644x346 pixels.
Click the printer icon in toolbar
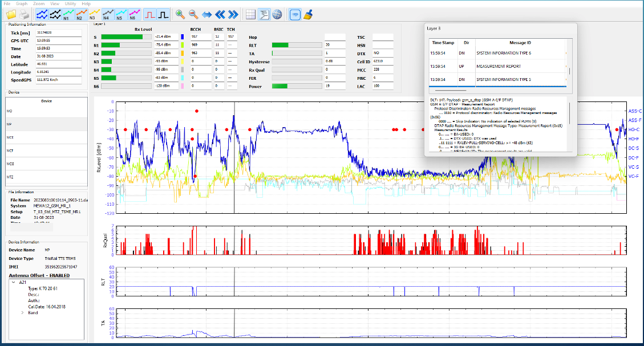(x=23, y=15)
